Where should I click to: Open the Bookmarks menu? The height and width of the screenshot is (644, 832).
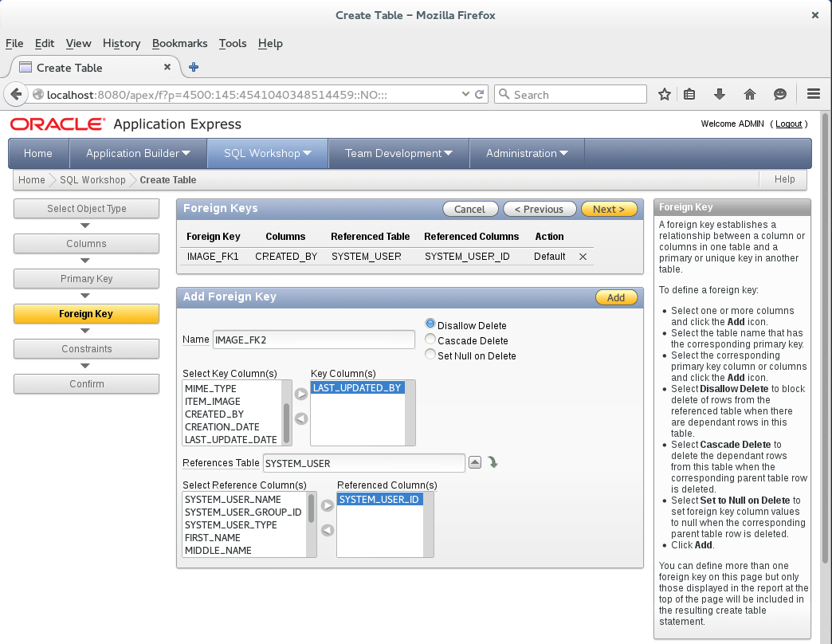click(180, 44)
